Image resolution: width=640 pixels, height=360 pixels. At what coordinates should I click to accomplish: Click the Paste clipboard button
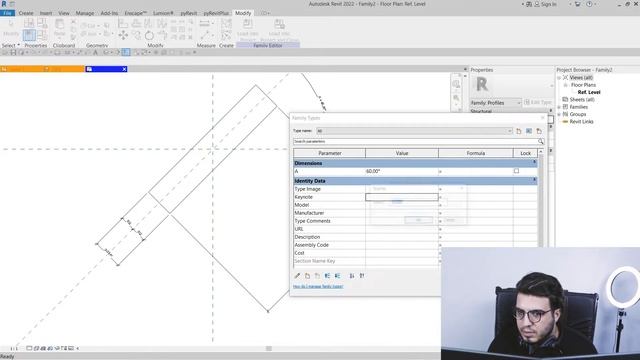click(60, 28)
